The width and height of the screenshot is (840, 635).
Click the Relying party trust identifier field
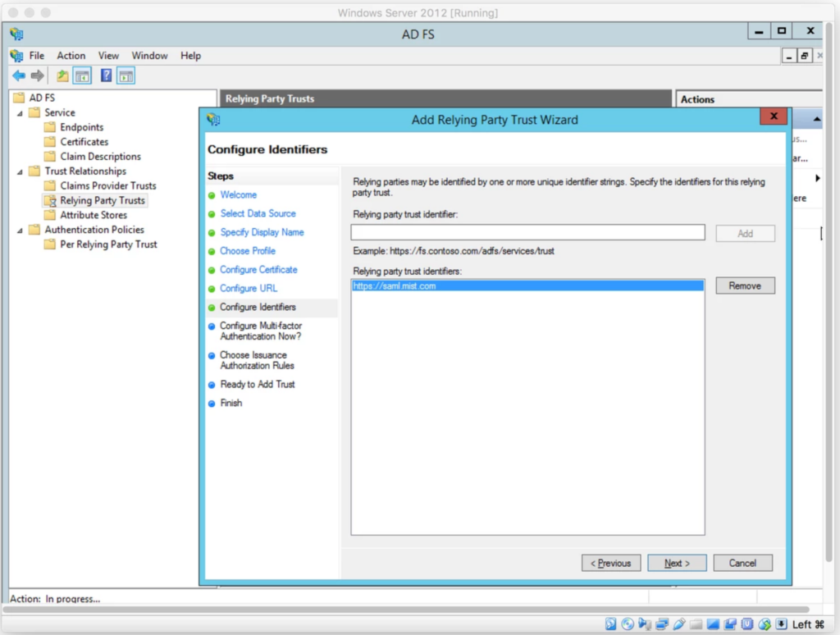(527, 233)
